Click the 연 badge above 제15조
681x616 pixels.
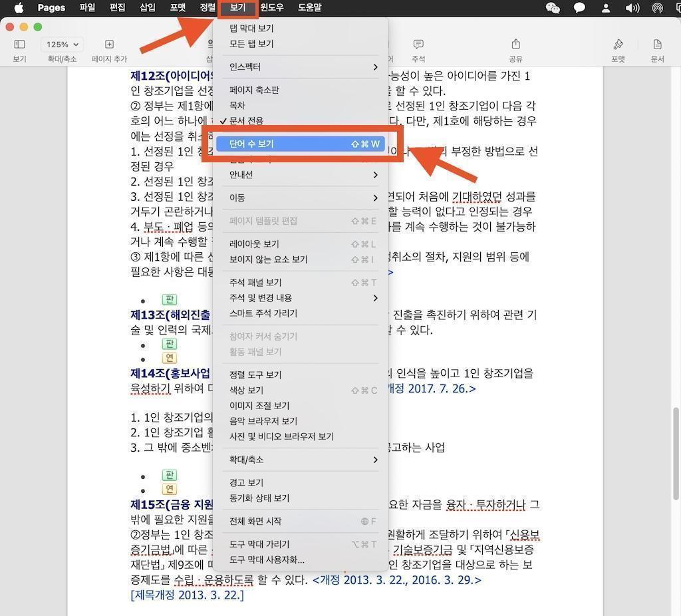170,489
